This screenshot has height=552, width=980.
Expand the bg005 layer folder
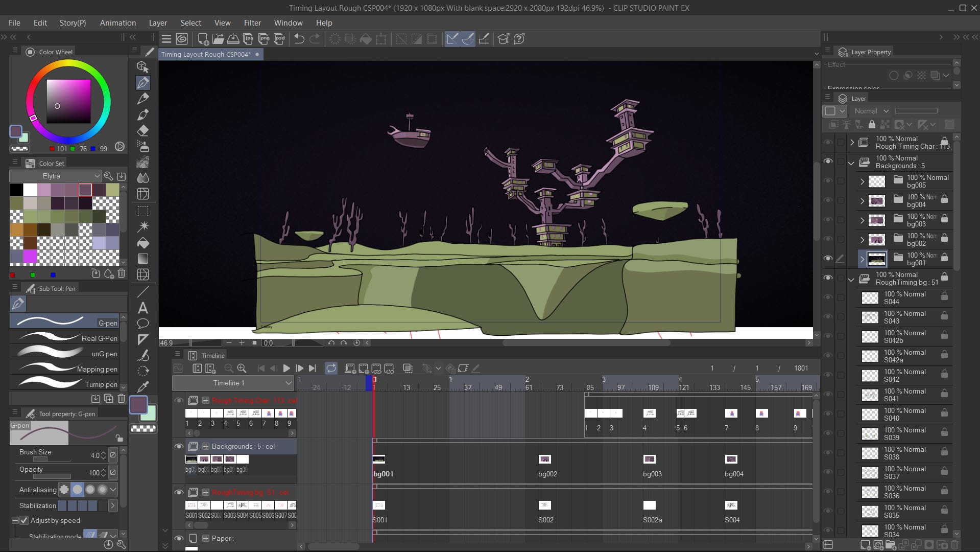(x=862, y=181)
